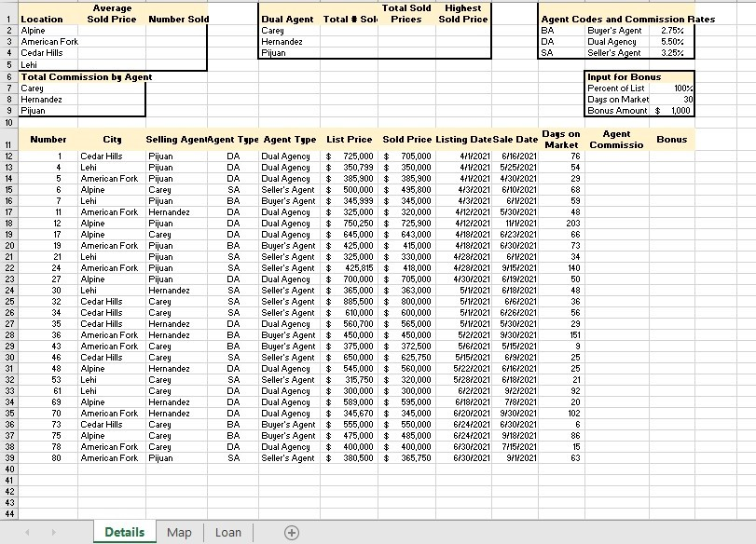Select the row 44 header
756x544 pixels.
point(7,513)
